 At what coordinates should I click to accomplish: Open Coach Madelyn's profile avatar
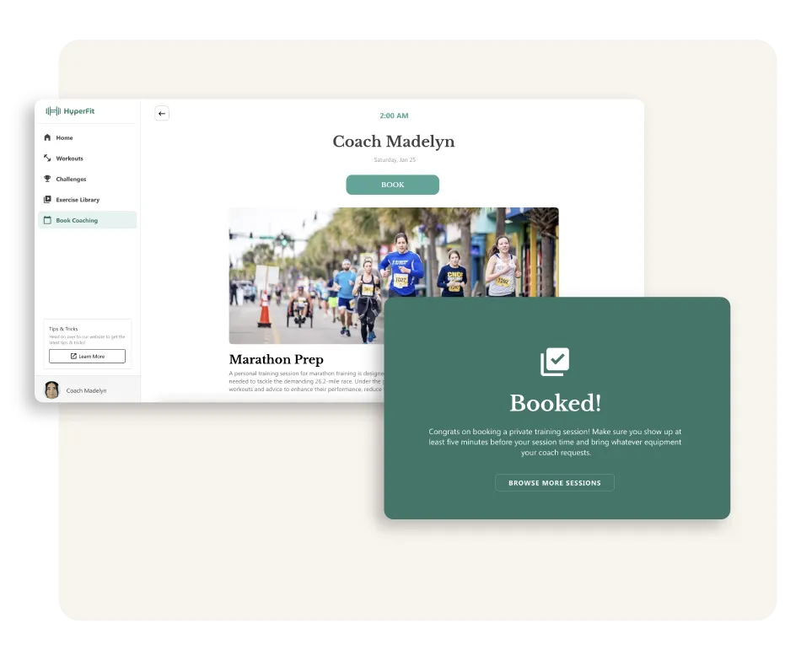click(x=51, y=390)
